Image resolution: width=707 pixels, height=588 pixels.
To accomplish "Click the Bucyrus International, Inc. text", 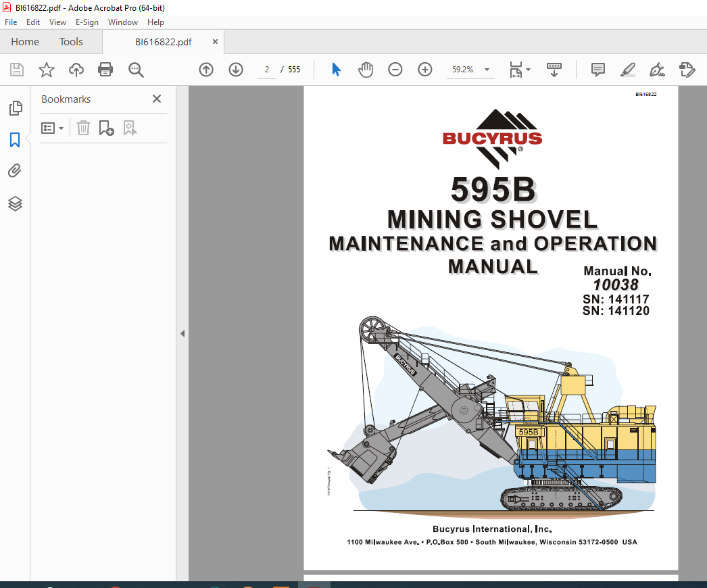I will [x=492, y=529].
